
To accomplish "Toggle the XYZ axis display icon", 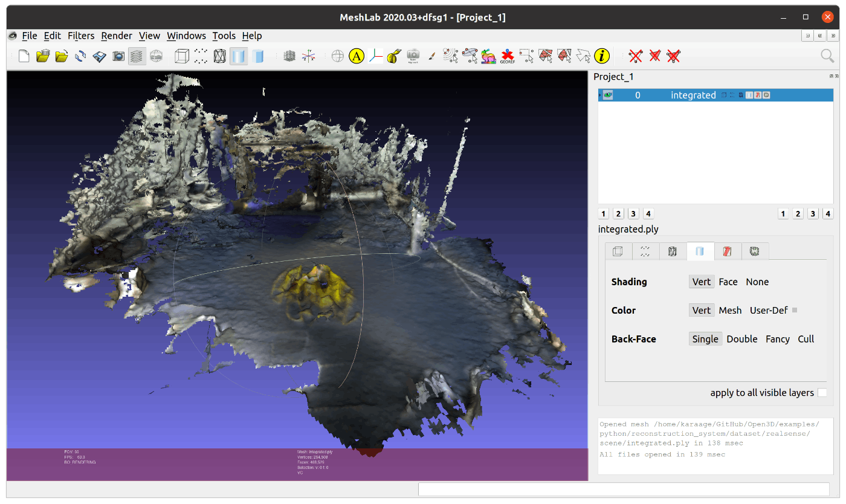I will [309, 56].
